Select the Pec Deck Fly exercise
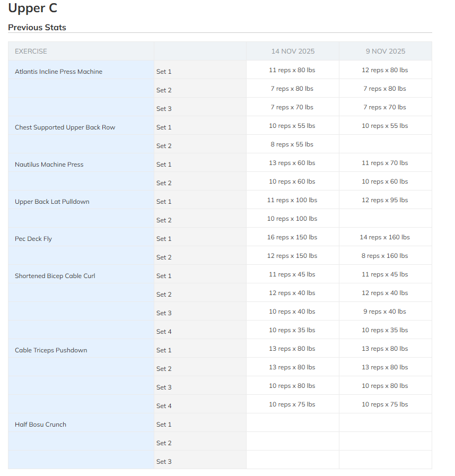This screenshot has width=455, height=476. pos(33,239)
